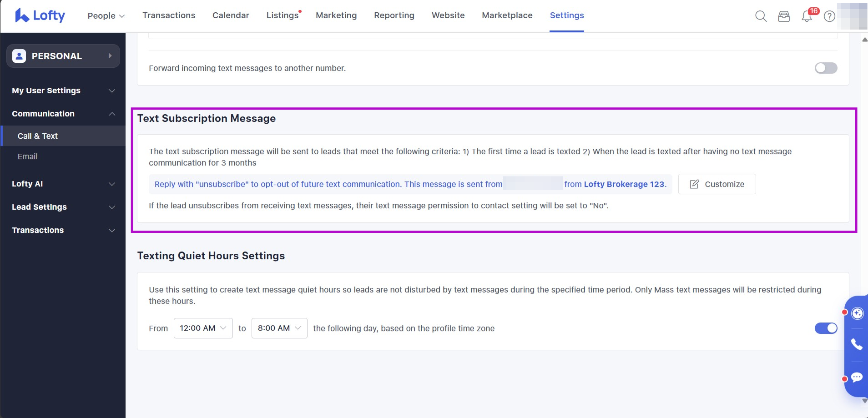Go to the Marketing menu
This screenshot has width=868, height=418.
(x=336, y=15)
